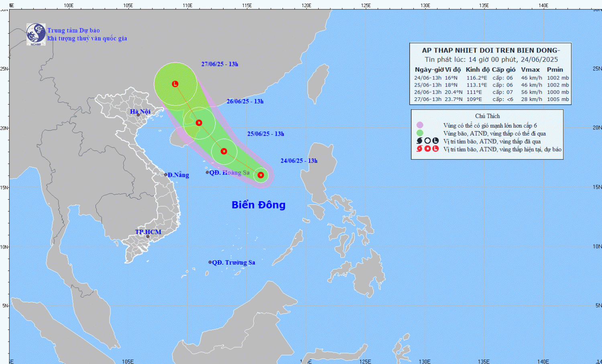This screenshot has height=364, width=602.
Task: Click the Biển Đông sea label
Action: tap(258, 205)
